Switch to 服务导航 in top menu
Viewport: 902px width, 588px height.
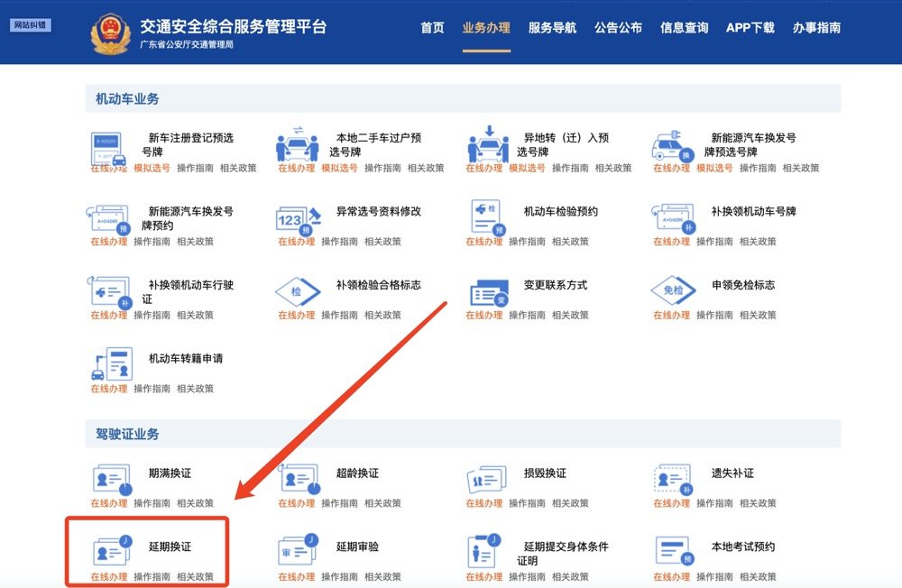[x=552, y=28]
